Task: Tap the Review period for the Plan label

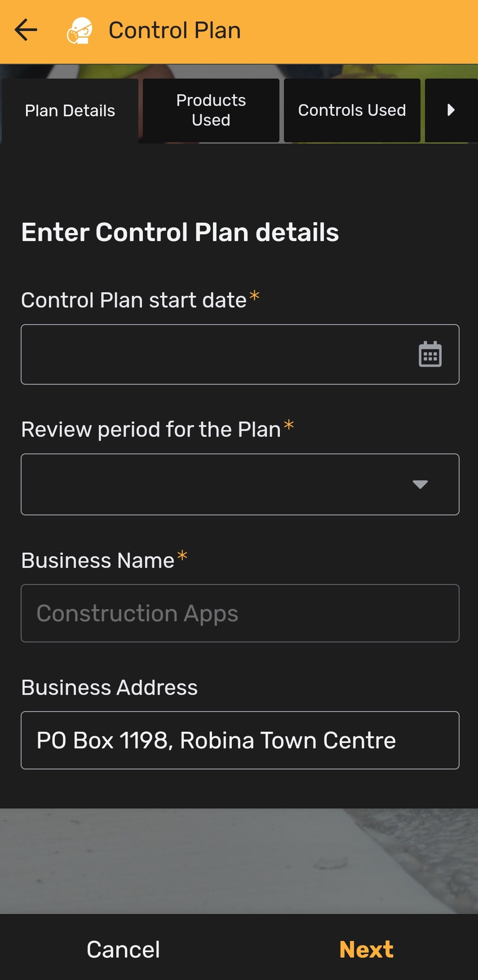Action: (x=151, y=430)
